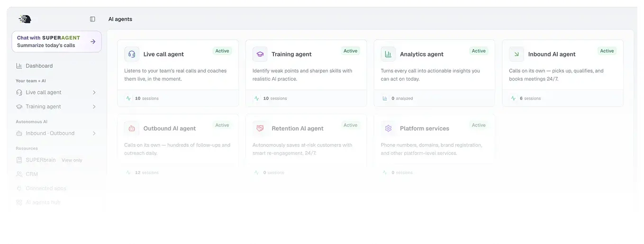
Task: Open Connected apps in the sidebar
Action: [56, 188]
